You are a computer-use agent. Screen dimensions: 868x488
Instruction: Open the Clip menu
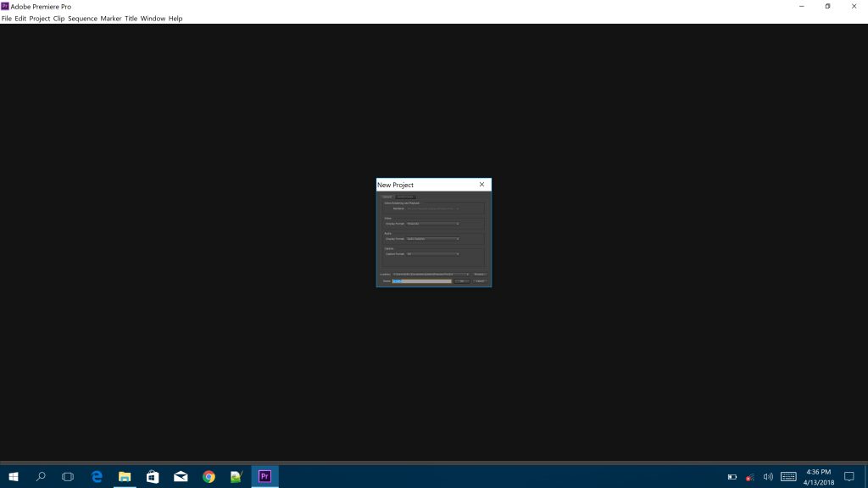[58, 19]
